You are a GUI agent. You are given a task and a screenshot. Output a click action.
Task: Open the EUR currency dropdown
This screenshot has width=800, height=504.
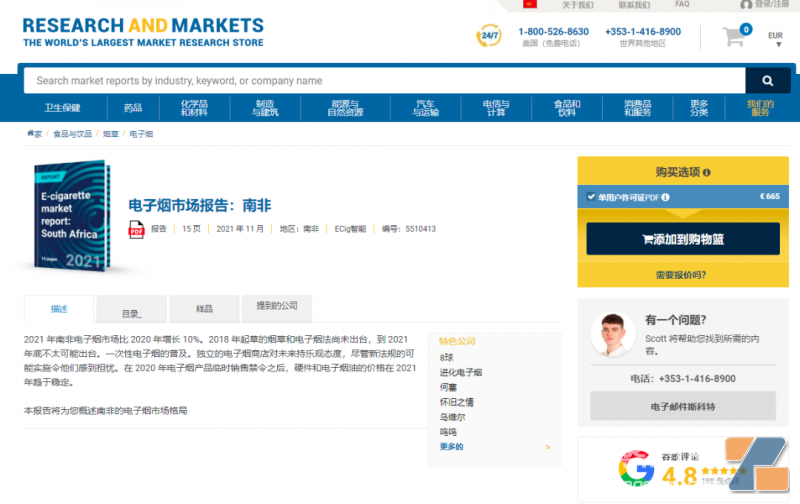point(776,39)
